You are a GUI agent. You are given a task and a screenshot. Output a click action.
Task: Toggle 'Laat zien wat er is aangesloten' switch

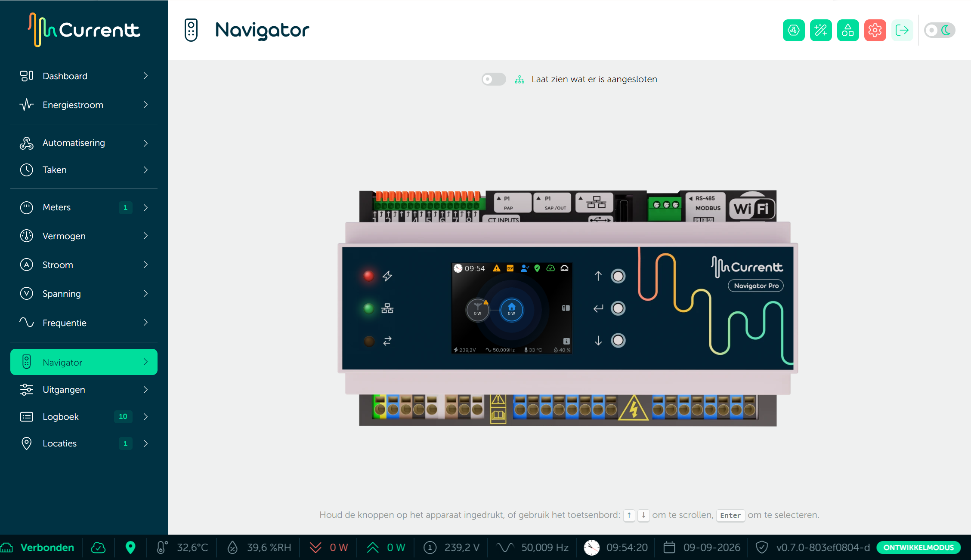coord(494,79)
